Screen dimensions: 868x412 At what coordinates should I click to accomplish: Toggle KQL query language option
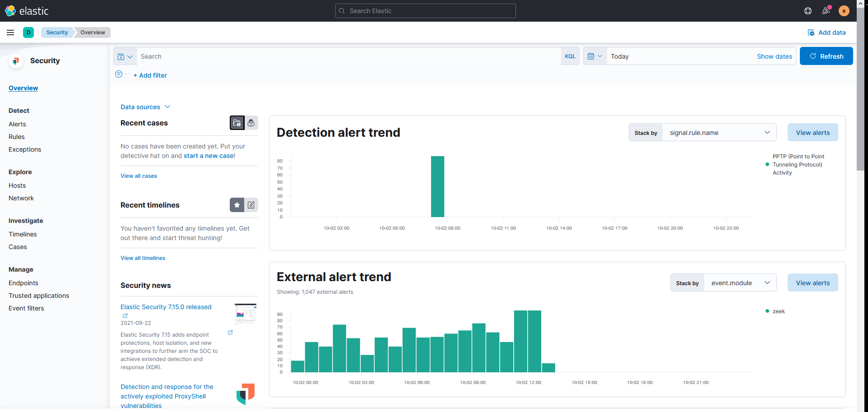570,56
